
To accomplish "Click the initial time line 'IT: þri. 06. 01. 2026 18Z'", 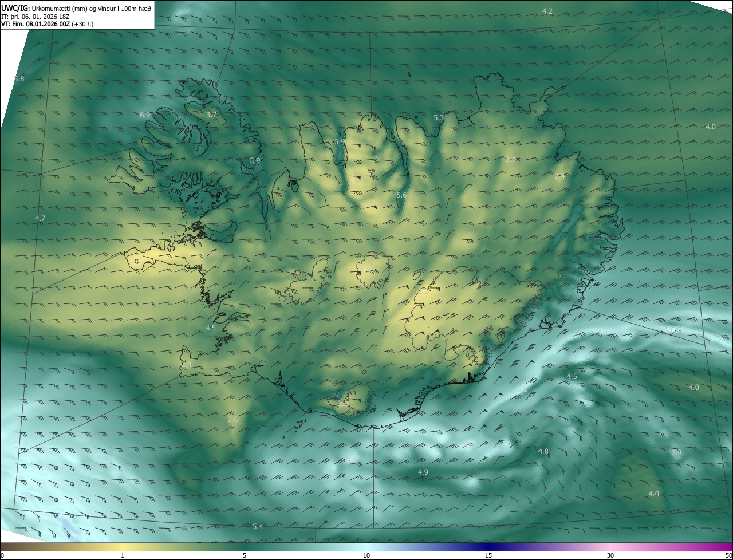I will (x=36, y=17).
